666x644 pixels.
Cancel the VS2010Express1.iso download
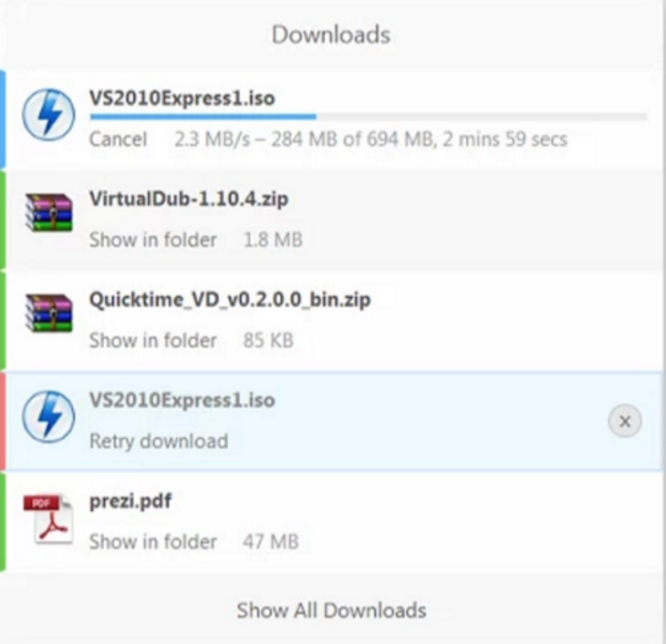click(x=118, y=139)
